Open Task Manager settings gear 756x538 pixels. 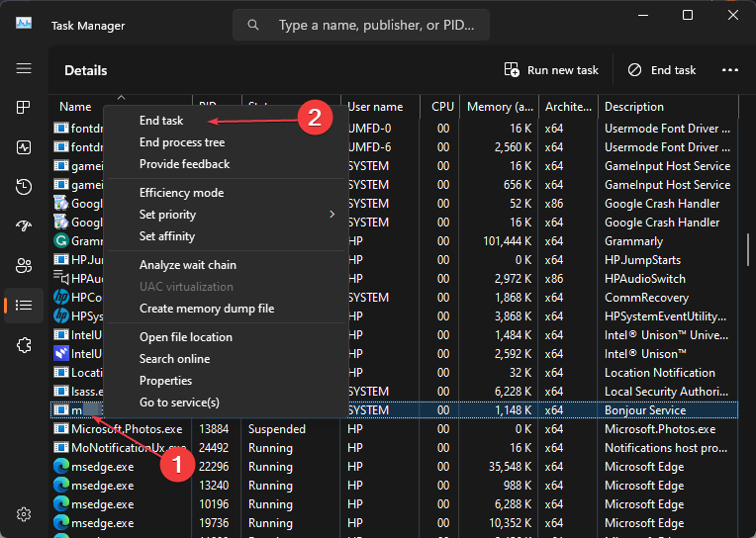pos(24,514)
